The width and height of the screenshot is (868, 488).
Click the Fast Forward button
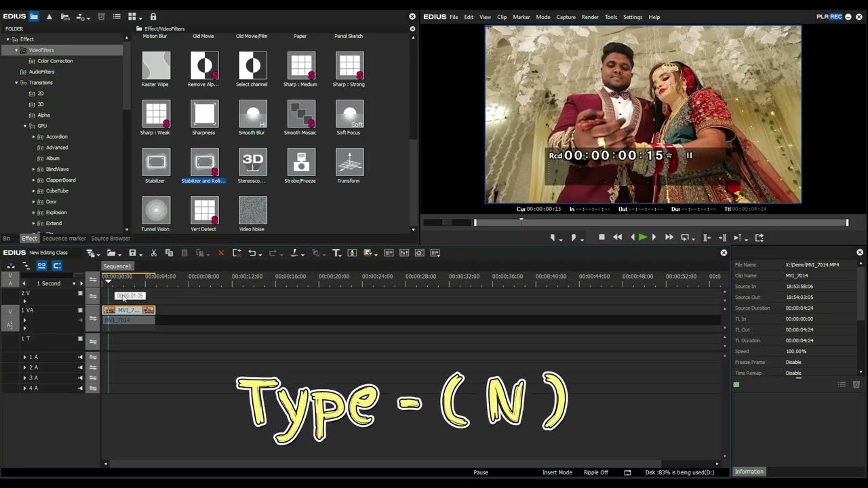[669, 237]
